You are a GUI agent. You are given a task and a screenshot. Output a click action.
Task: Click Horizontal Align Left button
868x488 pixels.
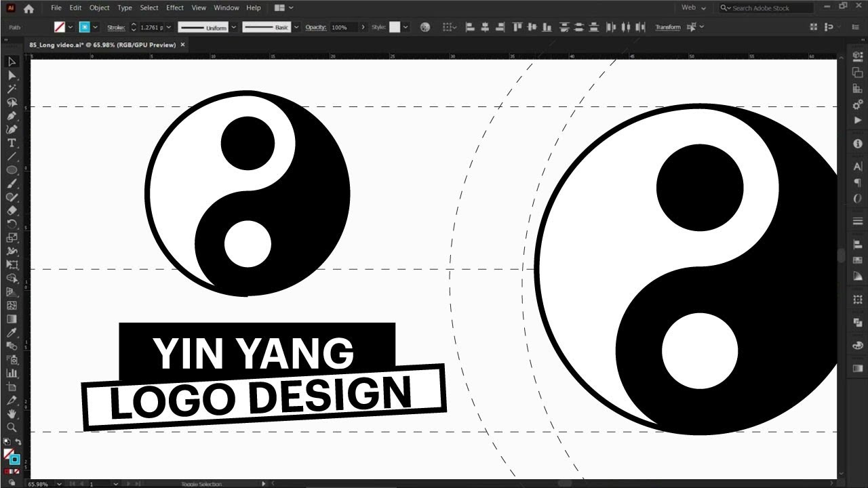tap(471, 27)
